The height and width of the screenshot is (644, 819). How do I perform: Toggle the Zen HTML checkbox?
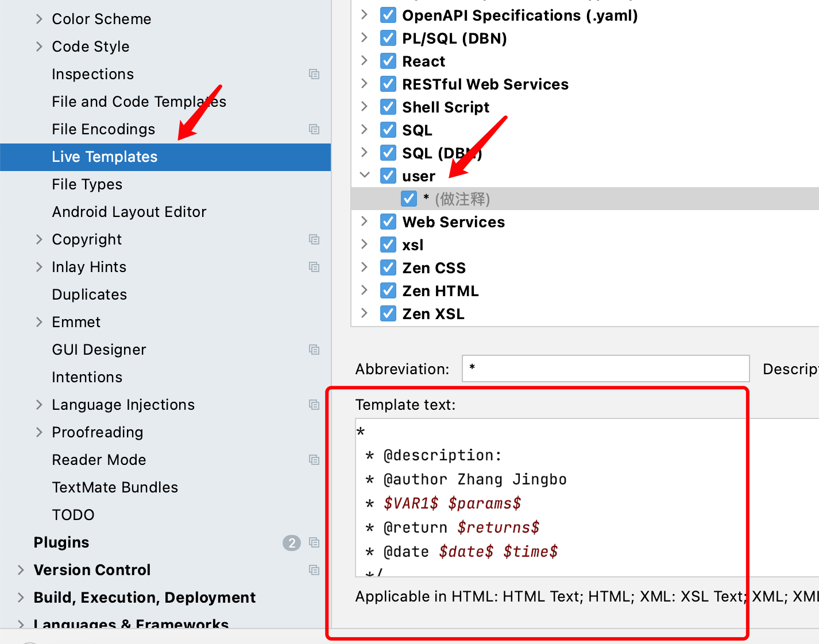pyautogui.click(x=388, y=291)
